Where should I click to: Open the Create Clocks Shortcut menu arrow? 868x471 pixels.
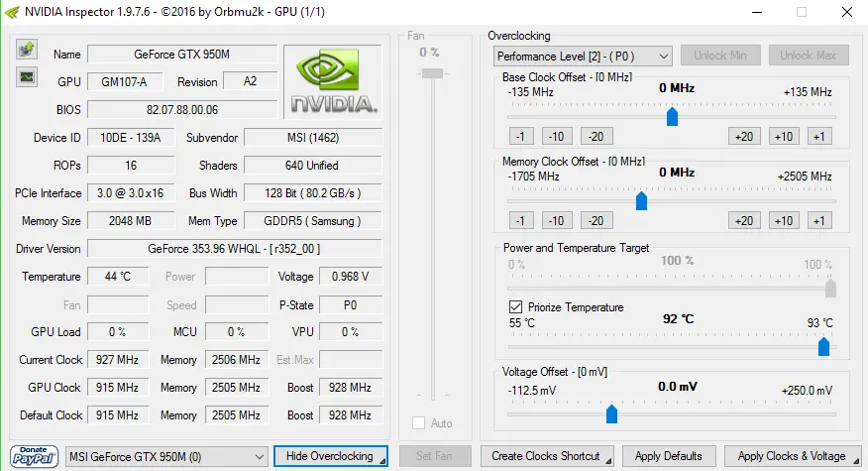click(x=608, y=461)
